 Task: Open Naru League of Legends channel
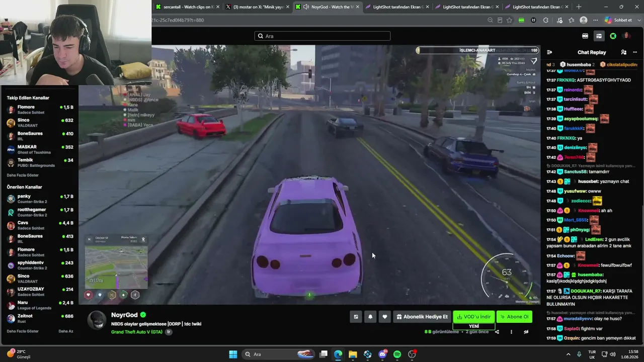pos(40,305)
